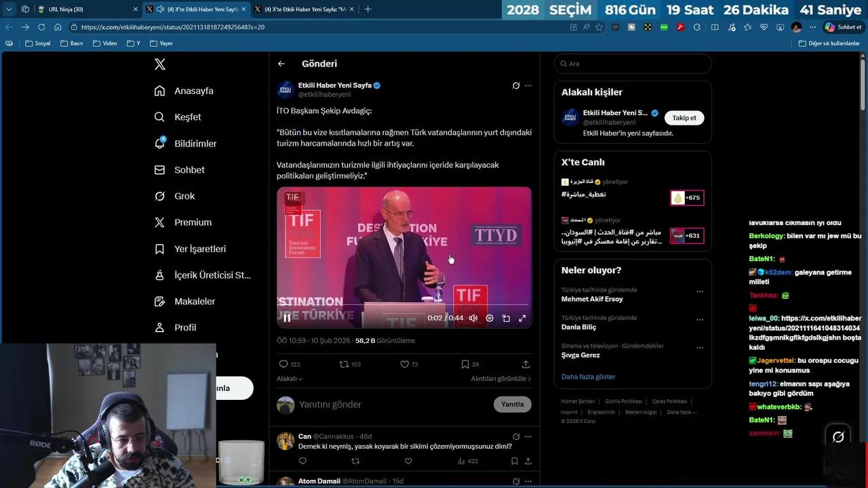Open the browser profile avatar
The height and width of the screenshot is (488, 868).
click(x=796, y=27)
